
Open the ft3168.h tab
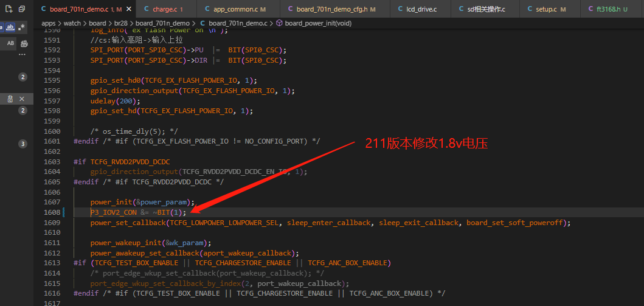(x=611, y=9)
